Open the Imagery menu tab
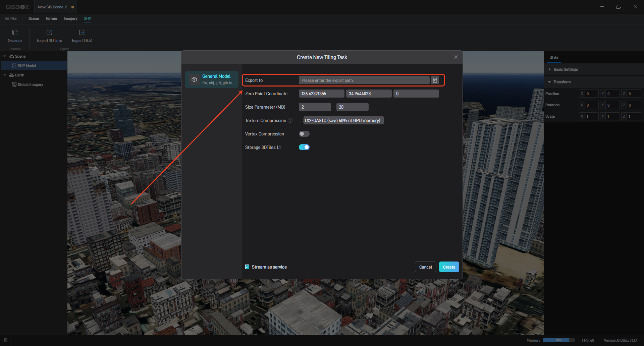 pyautogui.click(x=70, y=18)
